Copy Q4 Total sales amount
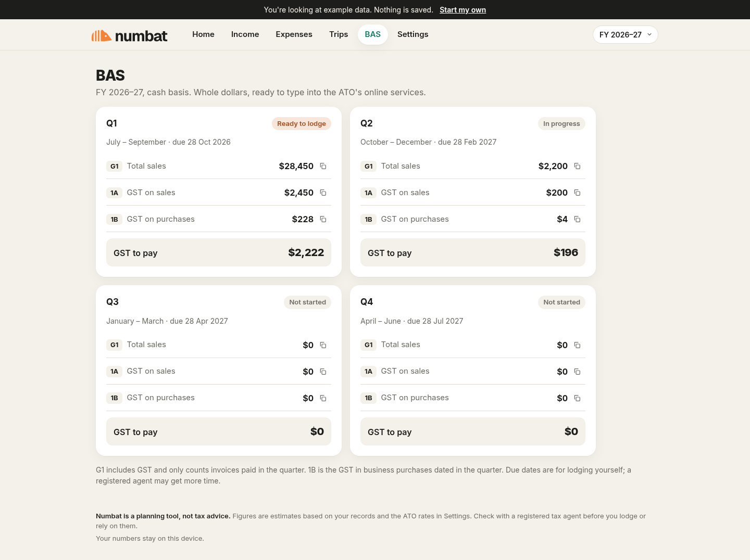 (x=577, y=345)
